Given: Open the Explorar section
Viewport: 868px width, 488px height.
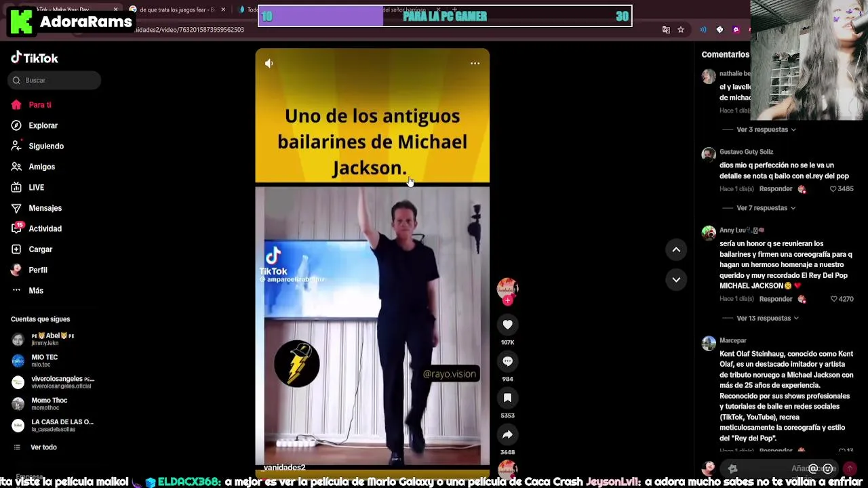Looking at the screenshot, I should click(x=43, y=125).
